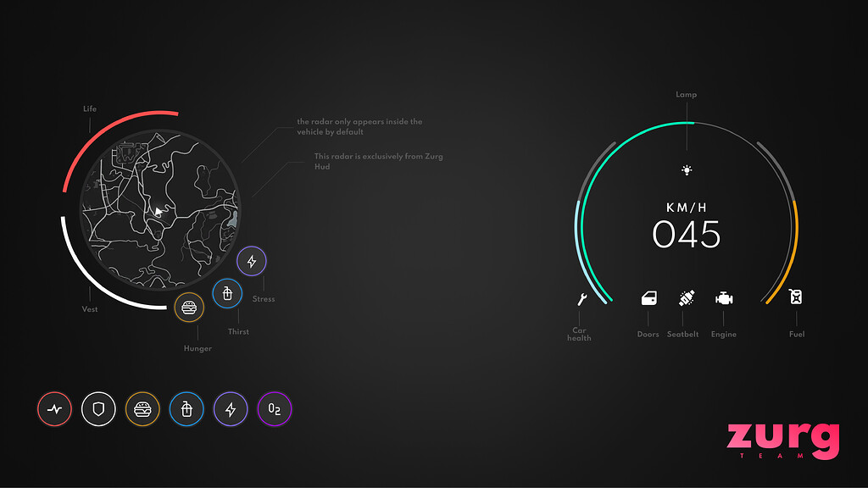Select the engine status icon

coord(724,298)
